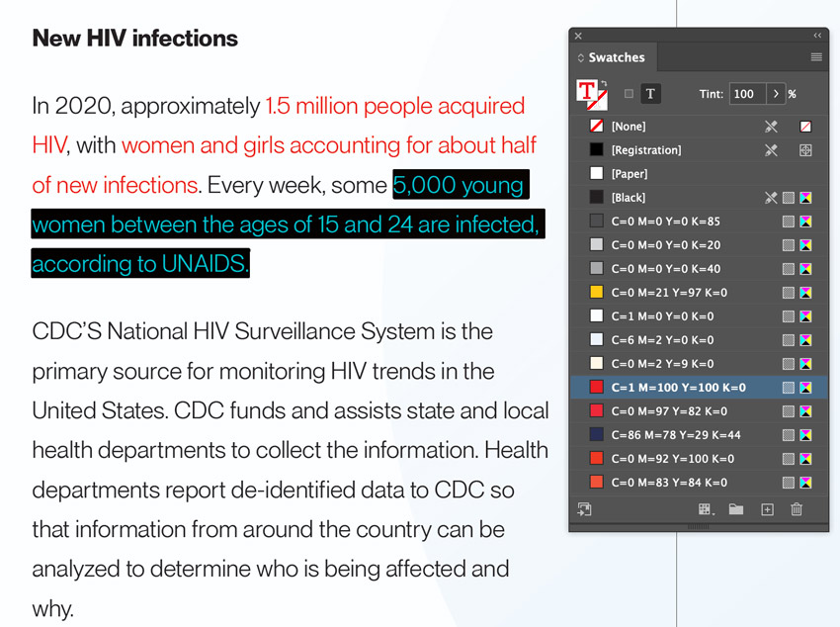840x627 pixels.
Task: Toggle Formatting Affects Container square button
Action: (x=629, y=94)
